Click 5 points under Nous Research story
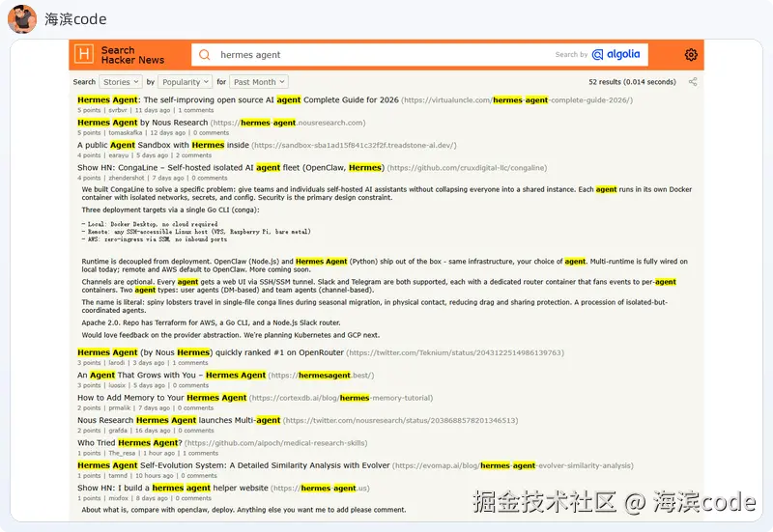 [89, 133]
